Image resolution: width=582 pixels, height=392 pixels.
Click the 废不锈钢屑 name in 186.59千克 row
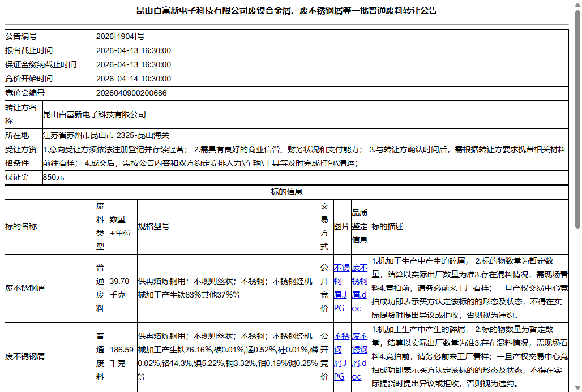coord(25,356)
